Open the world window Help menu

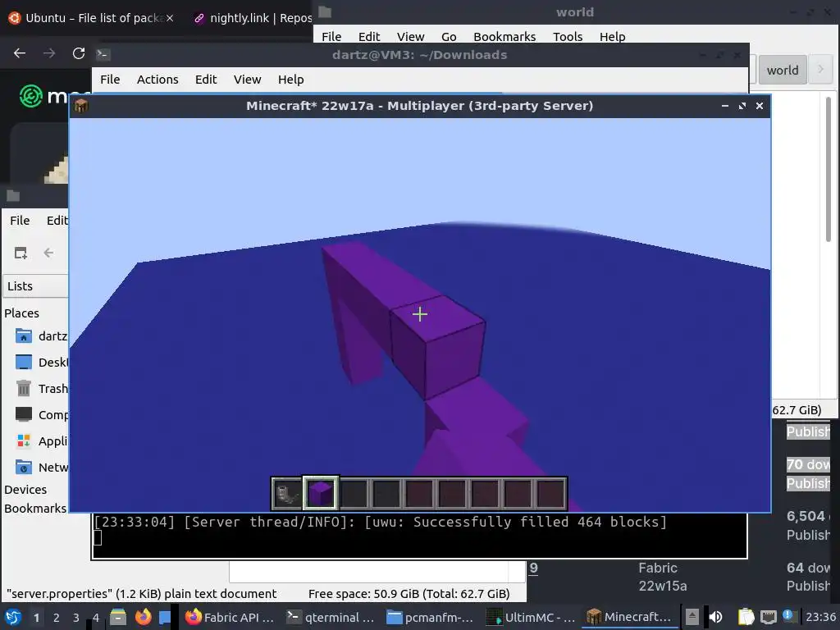tap(612, 36)
